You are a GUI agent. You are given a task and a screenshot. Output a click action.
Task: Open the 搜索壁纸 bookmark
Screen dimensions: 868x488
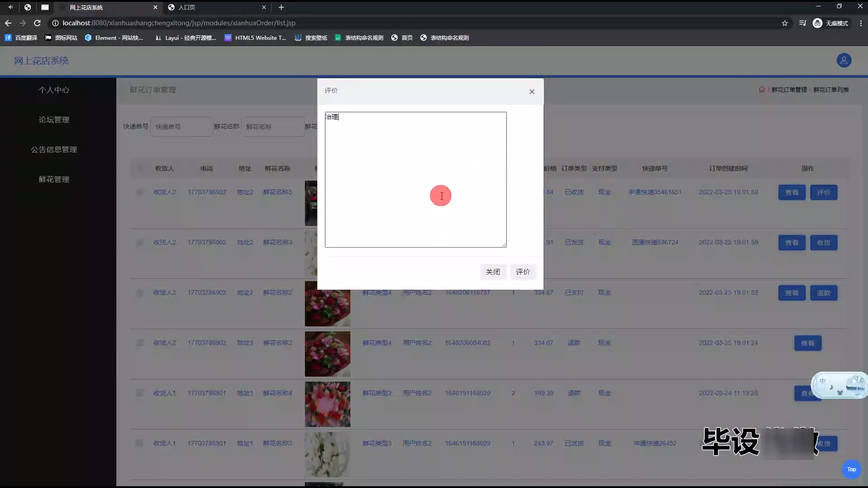point(311,38)
